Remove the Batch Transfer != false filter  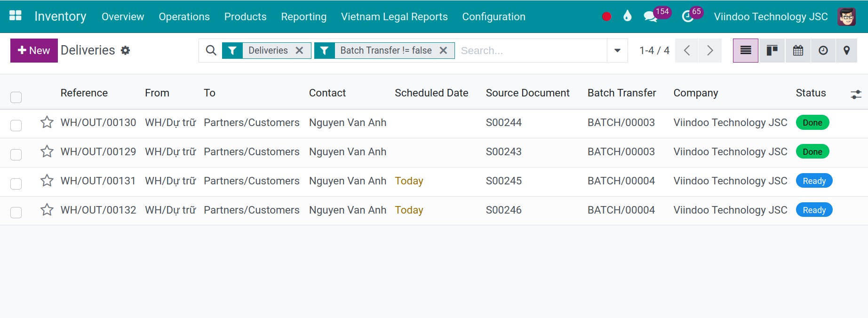click(443, 50)
